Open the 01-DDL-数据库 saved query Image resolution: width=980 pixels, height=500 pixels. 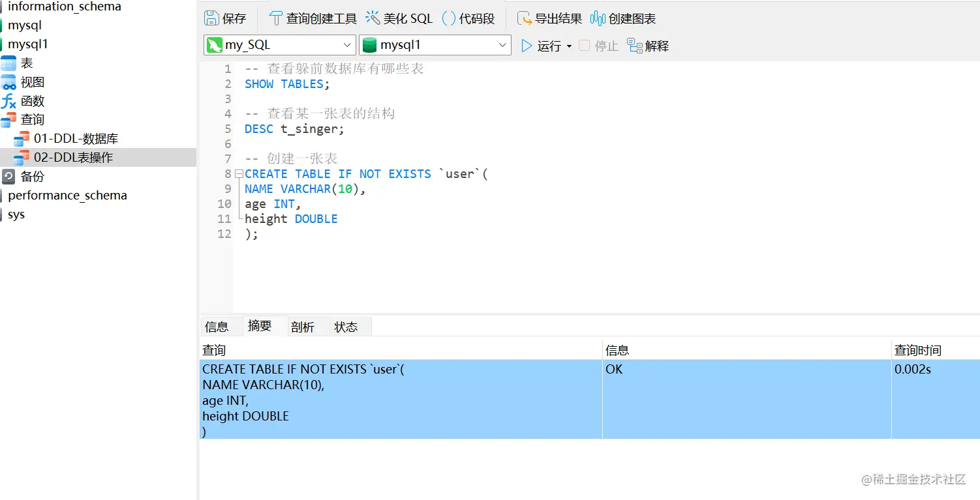(76, 138)
